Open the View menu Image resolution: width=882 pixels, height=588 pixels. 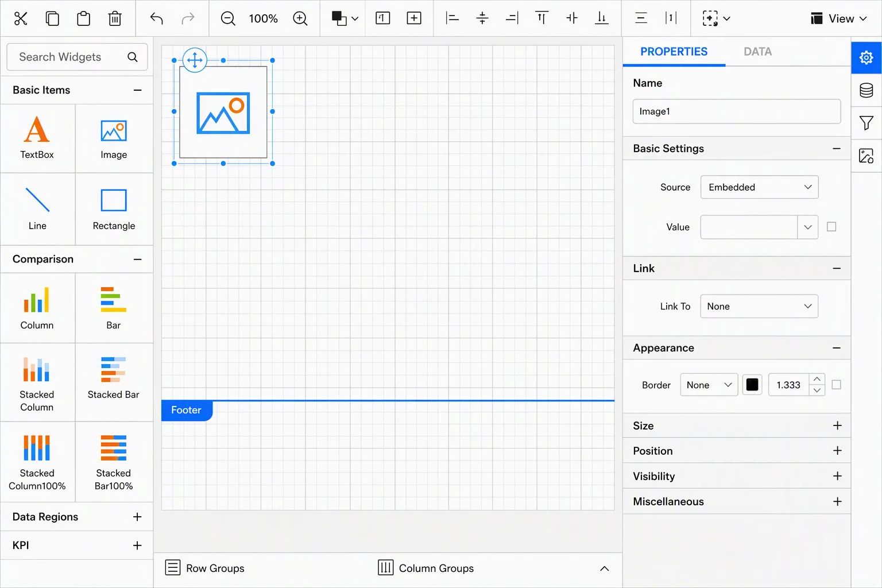point(838,18)
